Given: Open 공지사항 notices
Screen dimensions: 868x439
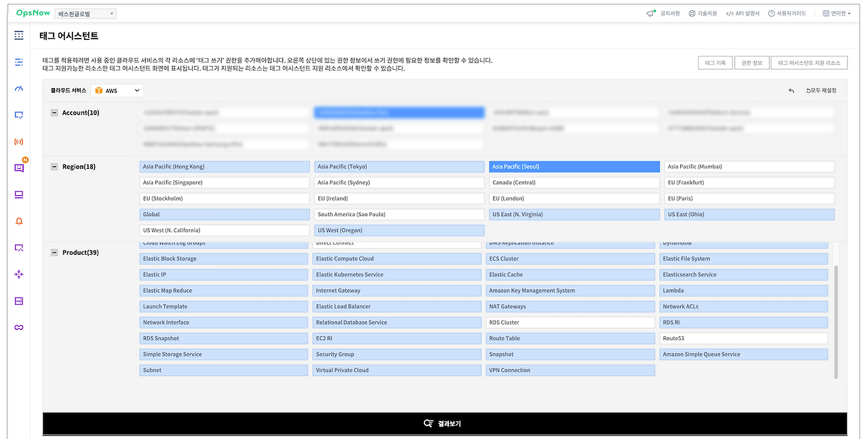Looking at the screenshot, I should [x=670, y=14].
